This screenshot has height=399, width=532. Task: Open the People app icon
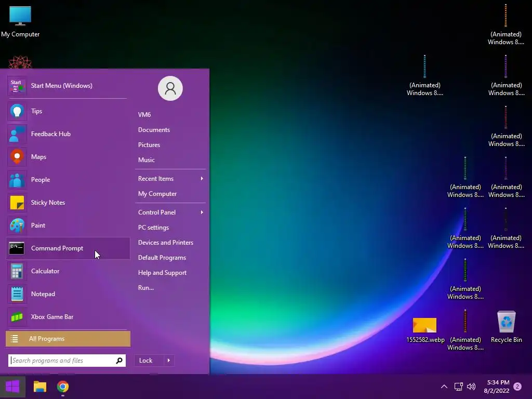pos(17,179)
